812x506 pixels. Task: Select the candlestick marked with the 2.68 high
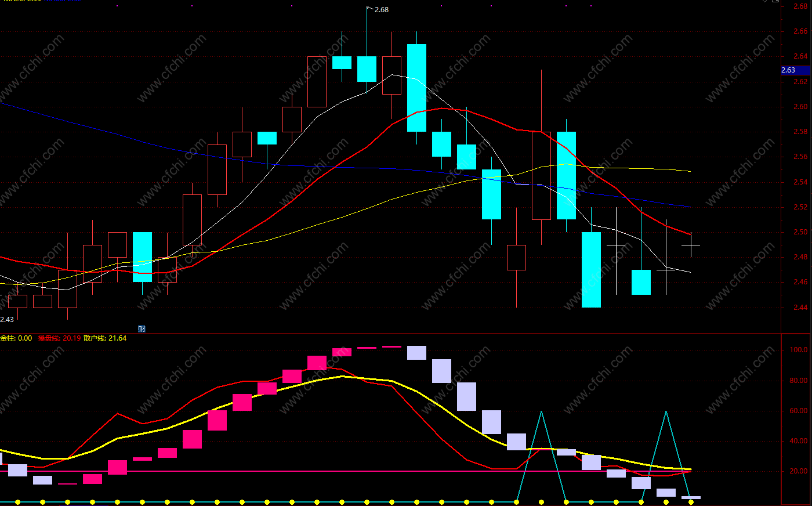(367, 68)
